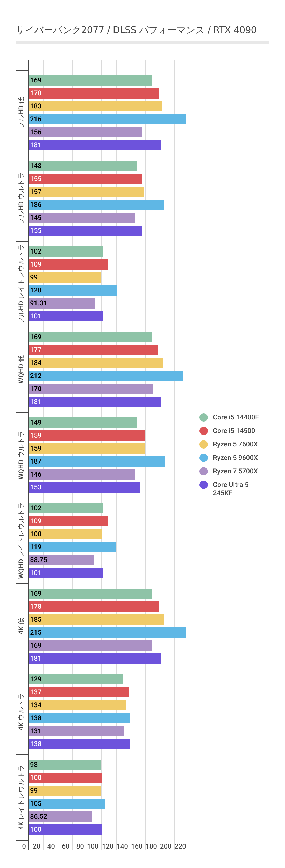Click the blue Ryzen 5 9600X legend swatch
This screenshot has height=868, width=285.
[203, 458]
